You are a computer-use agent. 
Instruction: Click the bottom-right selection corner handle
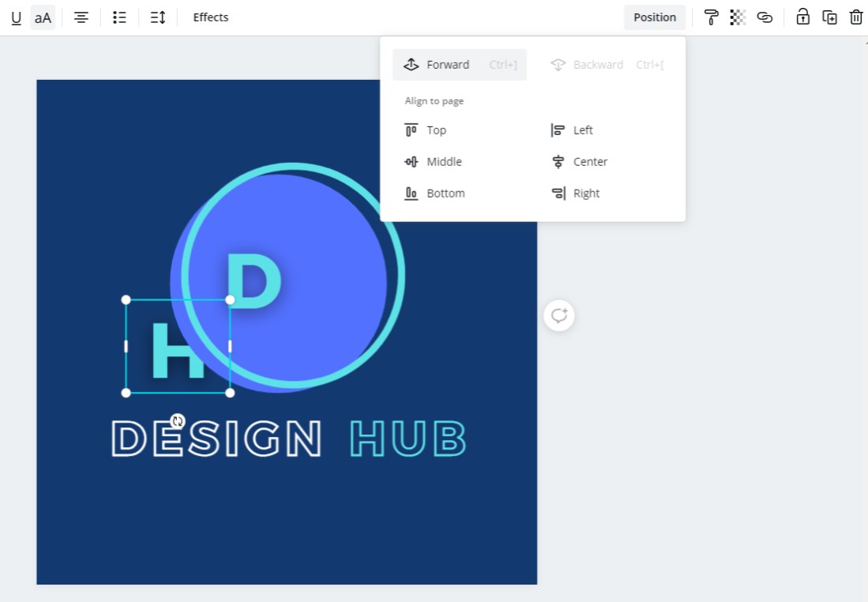click(231, 393)
